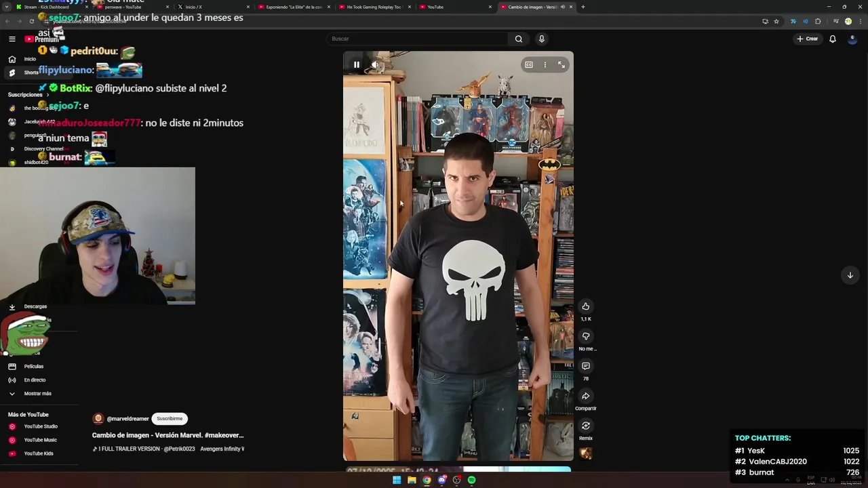Open File Explorer from taskbar
This screenshot has width=868, height=488.
coord(412,480)
